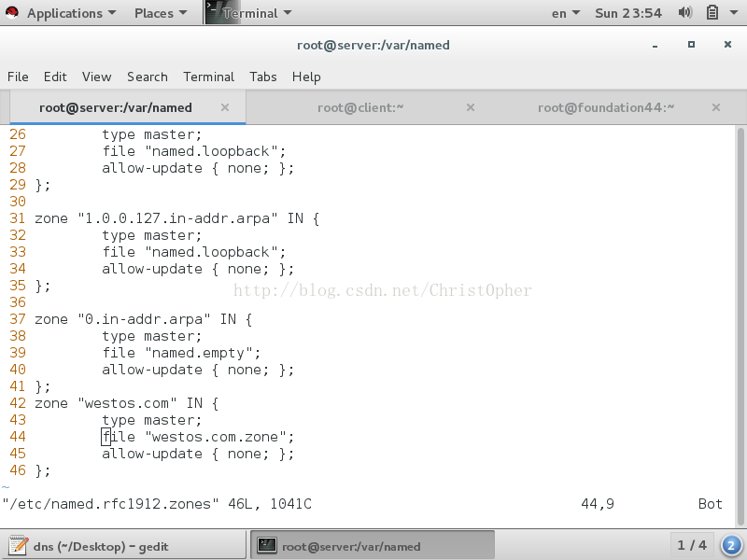The width and height of the screenshot is (747, 560).
Task: Click line 34 allow-update { none; };
Action: [x=198, y=269]
